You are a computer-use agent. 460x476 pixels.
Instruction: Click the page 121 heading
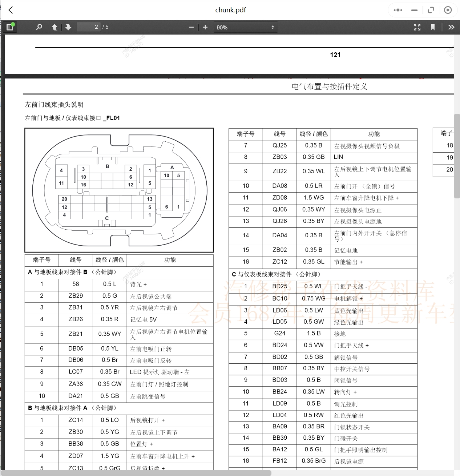click(x=335, y=55)
